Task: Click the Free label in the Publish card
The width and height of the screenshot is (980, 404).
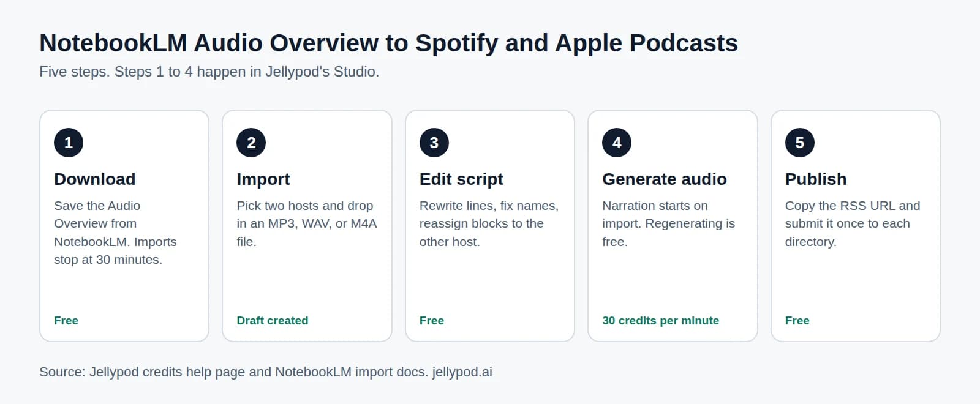Action: tap(797, 320)
